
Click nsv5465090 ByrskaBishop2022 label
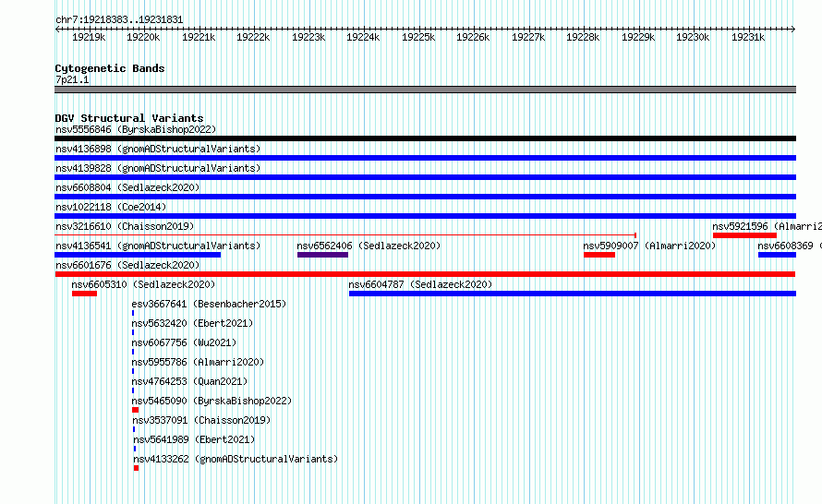(212, 401)
